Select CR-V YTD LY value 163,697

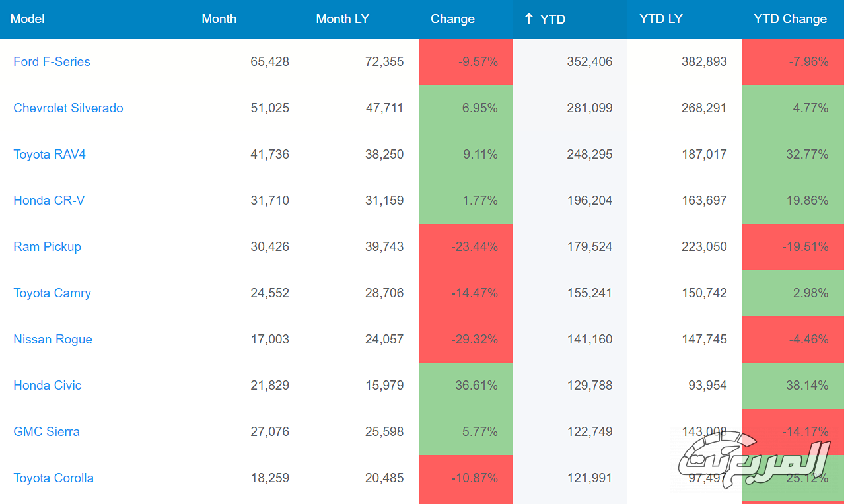(x=704, y=200)
